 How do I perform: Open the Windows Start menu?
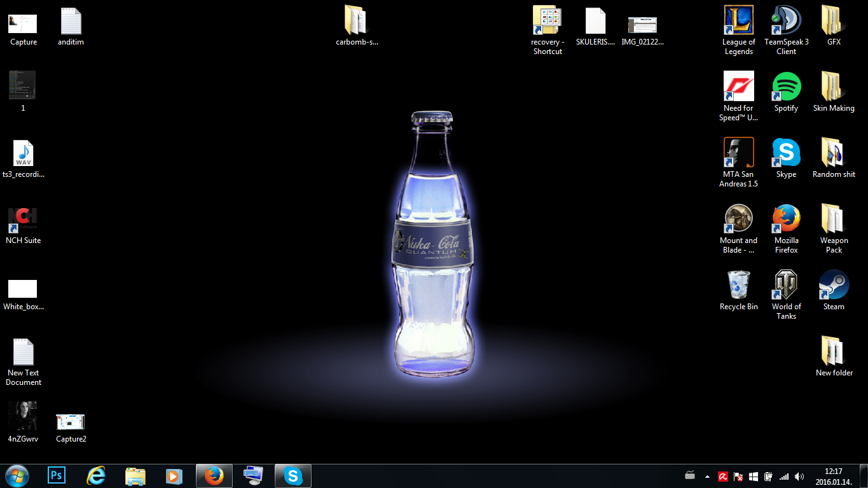17,476
